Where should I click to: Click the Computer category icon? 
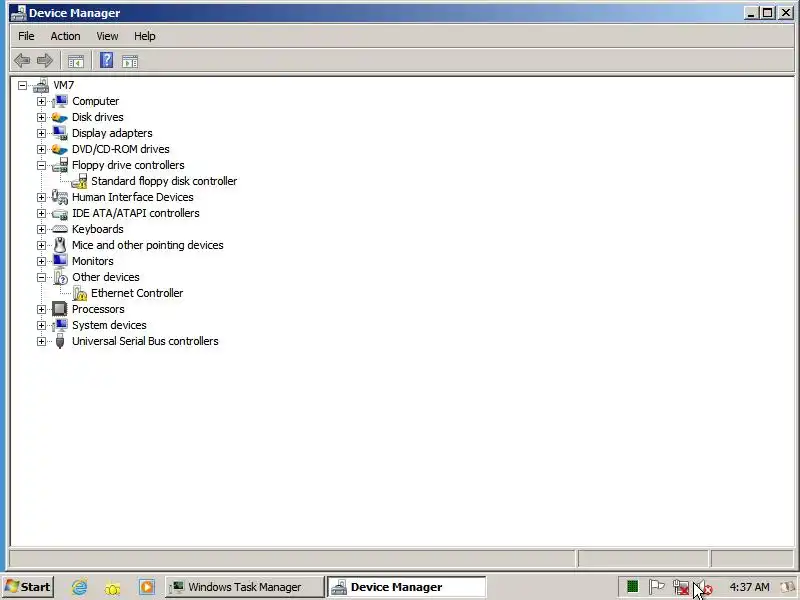tap(60, 101)
